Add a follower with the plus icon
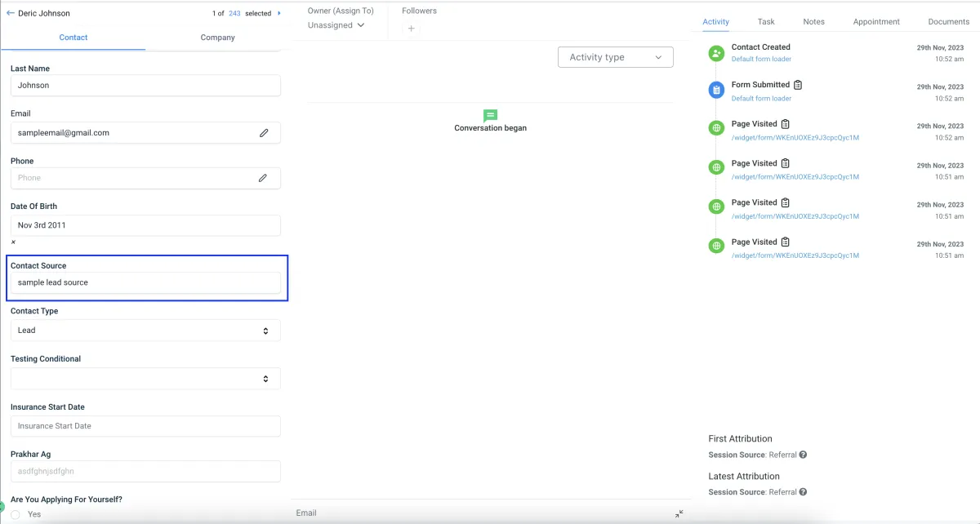The height and width of the screenshot is (524, 980). click(411, 29)
